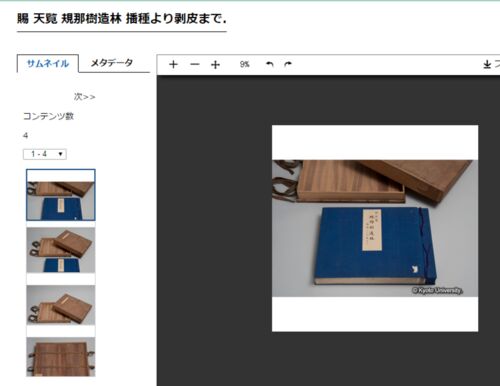Rotate image left with the counterclockwise arrow
The width and height of the screenshot is (500, 386).
coord(269,64)
